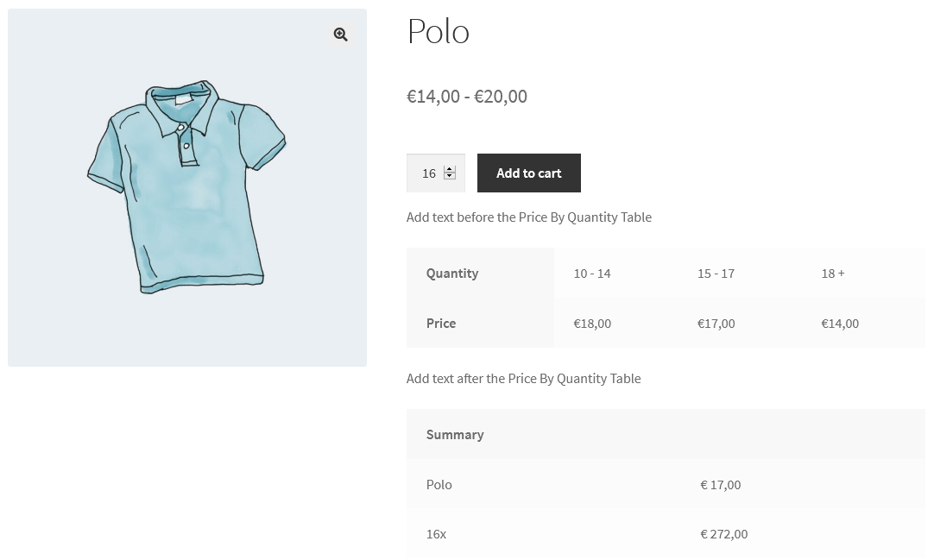Click text before the Price By Quantity Table
934x560 pixels.
[529, 217]
